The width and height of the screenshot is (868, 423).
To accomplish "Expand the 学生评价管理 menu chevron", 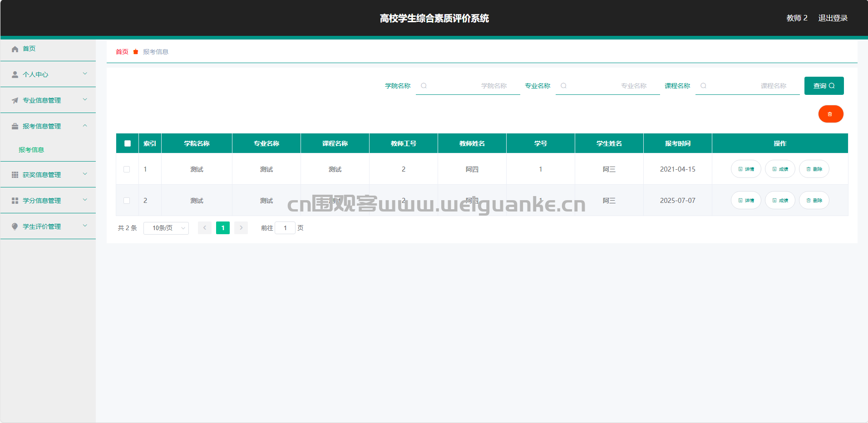I will pos(85,226).
